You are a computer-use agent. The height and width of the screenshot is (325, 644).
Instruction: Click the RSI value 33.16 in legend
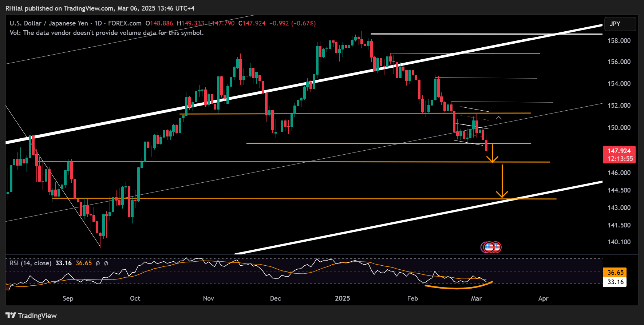(x=64, y=263)
